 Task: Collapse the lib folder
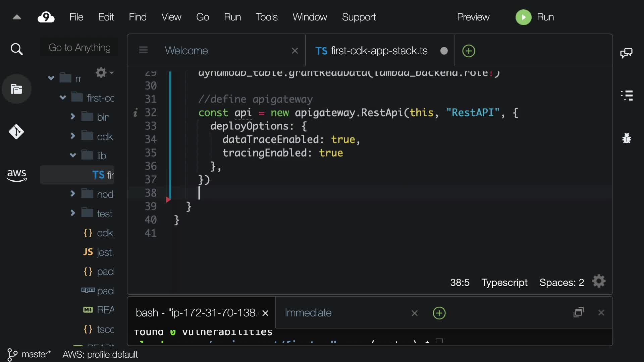pos(73,155)
